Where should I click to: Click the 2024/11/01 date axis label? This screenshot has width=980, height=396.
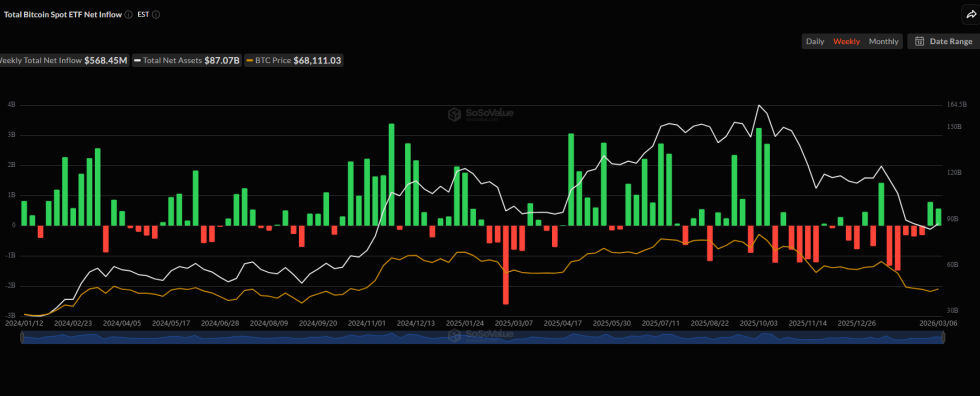tap(366, 324)
